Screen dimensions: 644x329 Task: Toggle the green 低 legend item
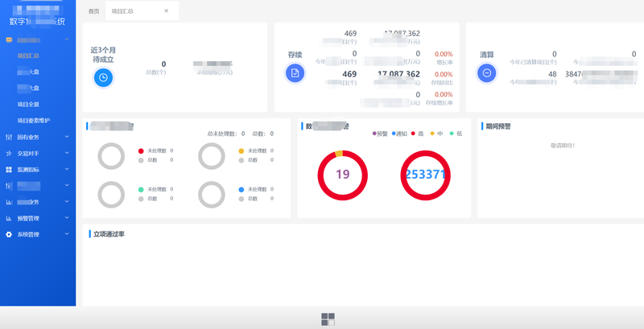coord(456,134)
